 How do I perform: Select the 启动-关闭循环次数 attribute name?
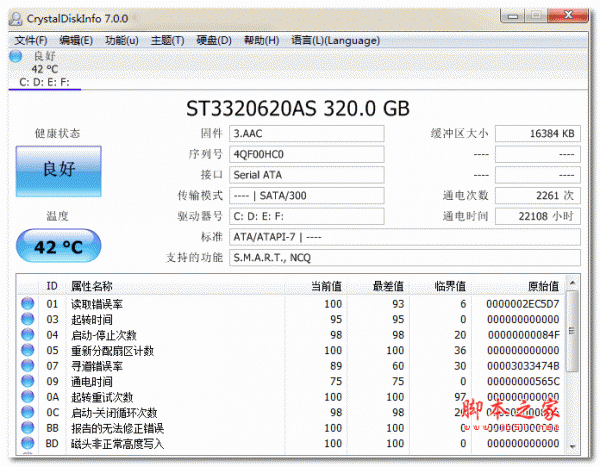(114, 413)
